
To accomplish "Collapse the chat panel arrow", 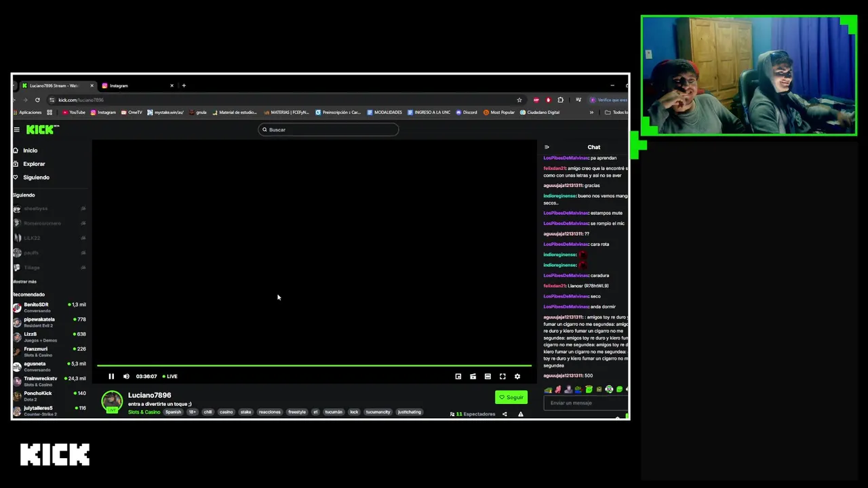I will click(547, 147).
